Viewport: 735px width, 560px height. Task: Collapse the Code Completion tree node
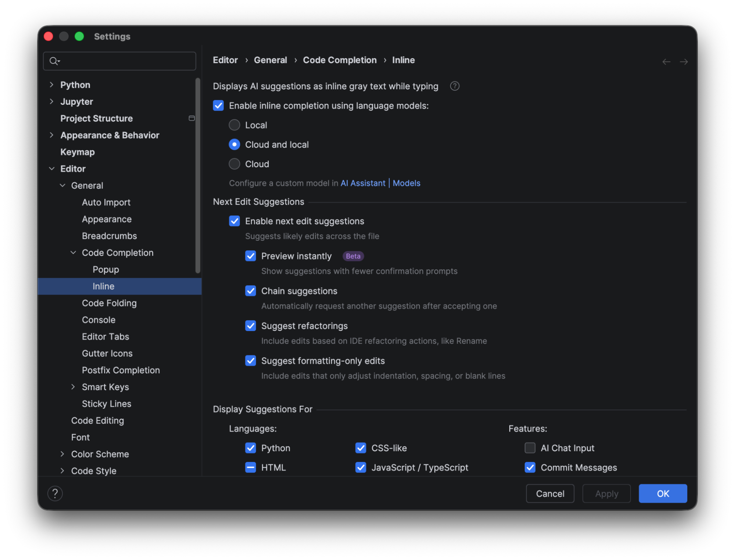pyautogui.click(x=73, y=253)
